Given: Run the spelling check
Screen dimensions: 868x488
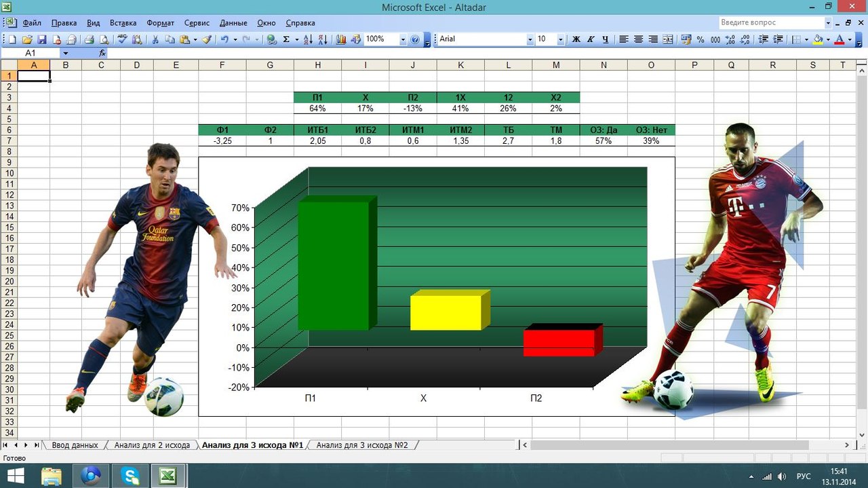Looking at the screenshot, I should [122, 39].
